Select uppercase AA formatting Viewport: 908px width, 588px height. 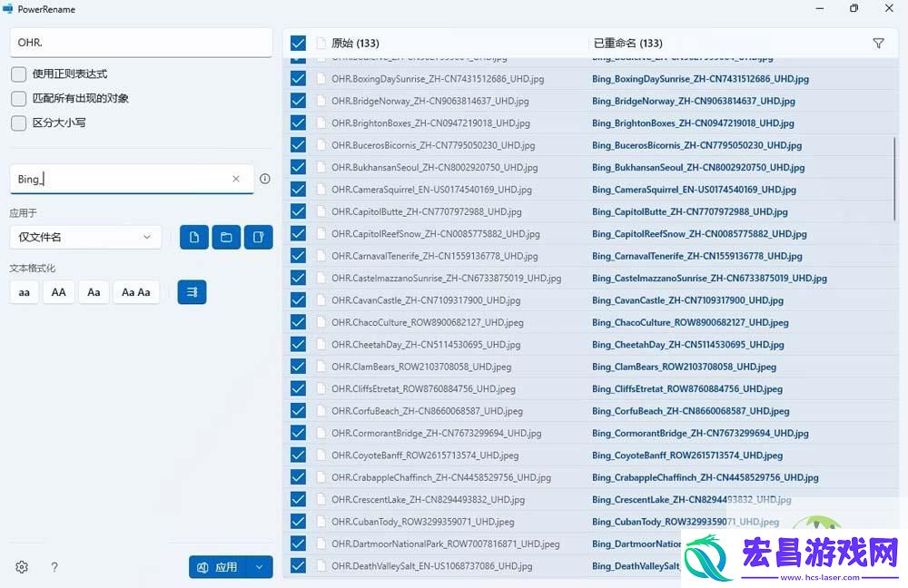point(58,292)
